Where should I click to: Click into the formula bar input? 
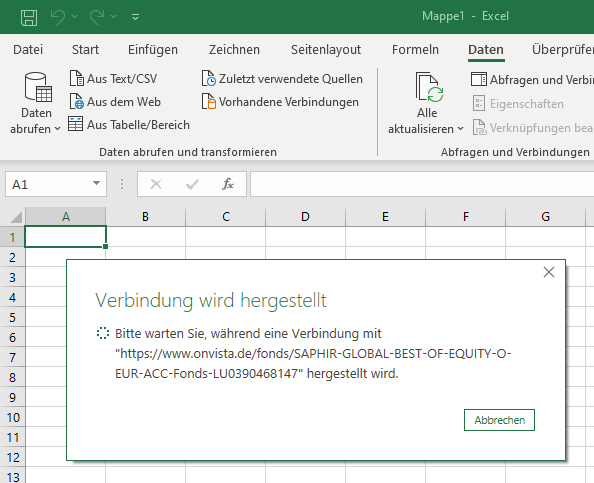click(x=422, y=184)
